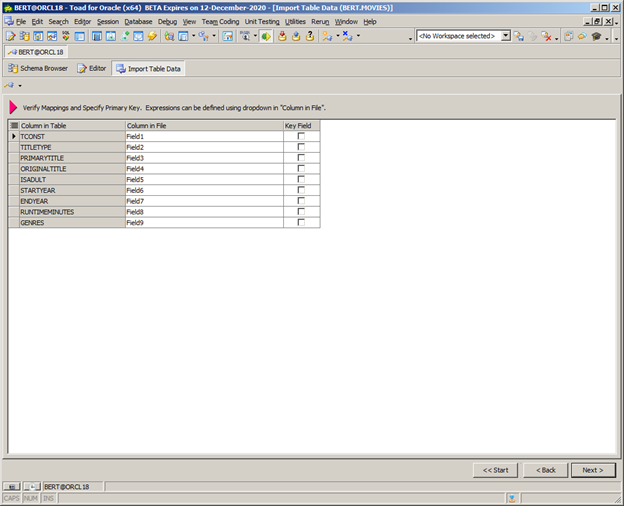Image resolution: width=624 pixels, height=506 pixels.
Task: Open the No Workspace selected dropdown
Action: (505, 36)
